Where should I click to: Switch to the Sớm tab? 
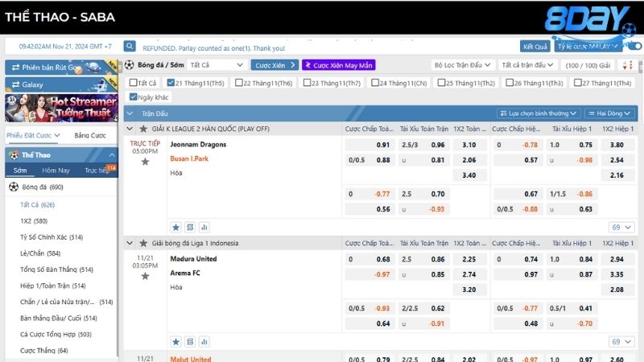(x=19, y=171)
